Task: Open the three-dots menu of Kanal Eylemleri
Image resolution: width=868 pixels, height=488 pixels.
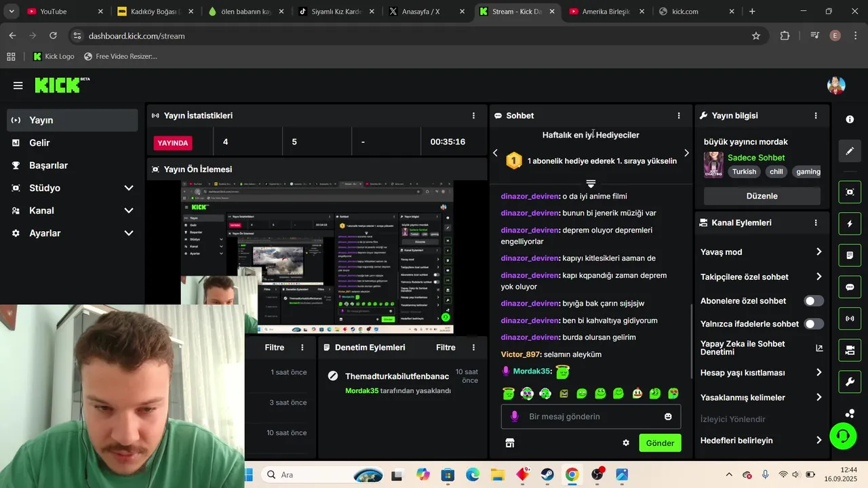Action: pos(816,222)
